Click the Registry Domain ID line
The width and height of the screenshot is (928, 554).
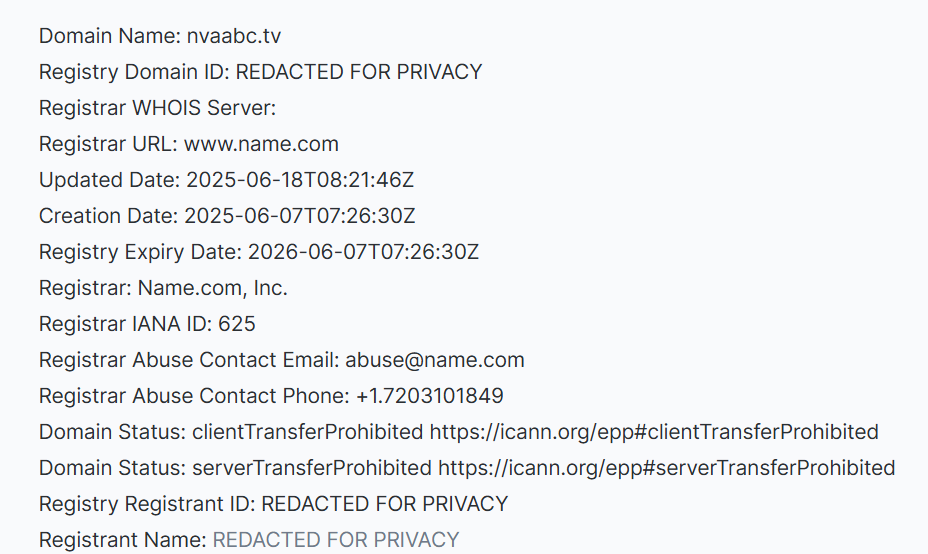point(260,72)
